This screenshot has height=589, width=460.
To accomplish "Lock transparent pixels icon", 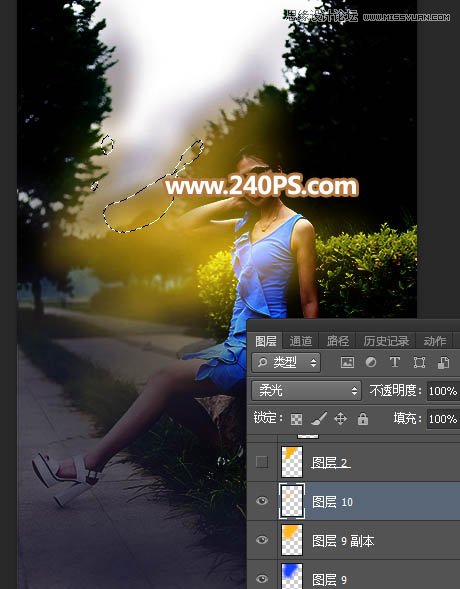I will pos(296,419).
